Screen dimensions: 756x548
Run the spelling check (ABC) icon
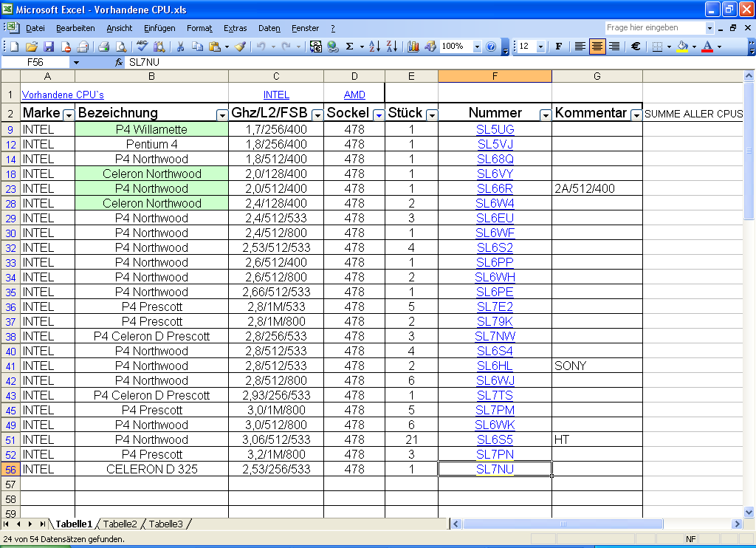point(142,47)
